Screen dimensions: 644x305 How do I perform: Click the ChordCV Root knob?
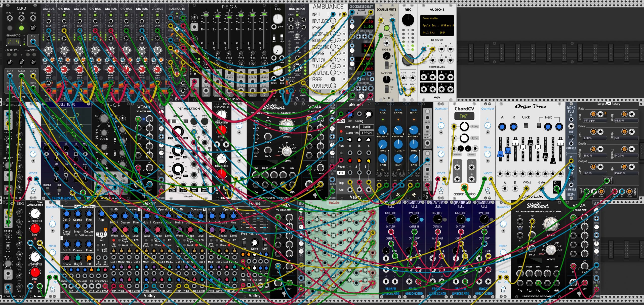464,126
